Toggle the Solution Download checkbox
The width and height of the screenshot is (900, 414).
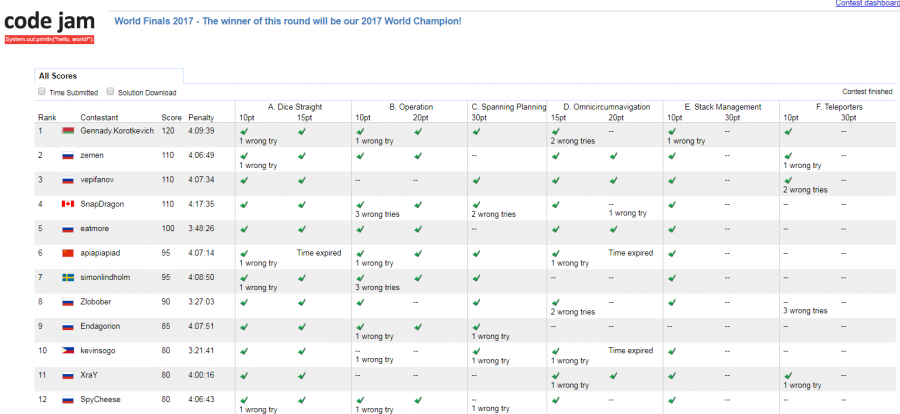pos(111,92)
